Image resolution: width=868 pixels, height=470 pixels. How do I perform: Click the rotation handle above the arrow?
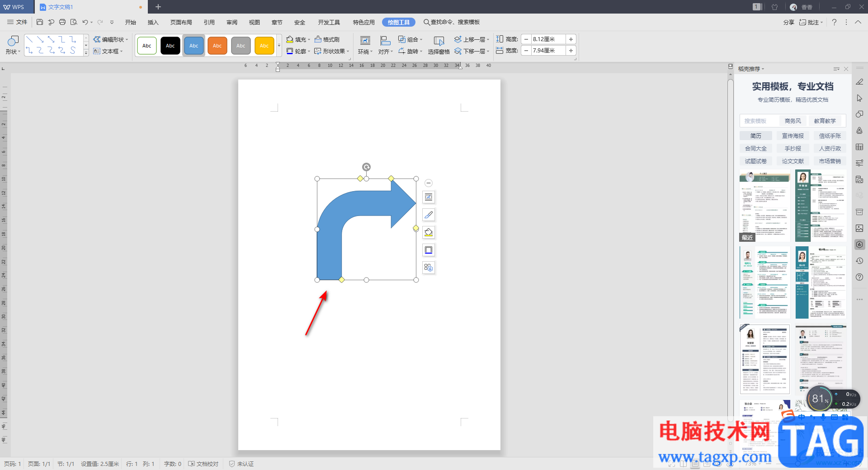point(367,167)
